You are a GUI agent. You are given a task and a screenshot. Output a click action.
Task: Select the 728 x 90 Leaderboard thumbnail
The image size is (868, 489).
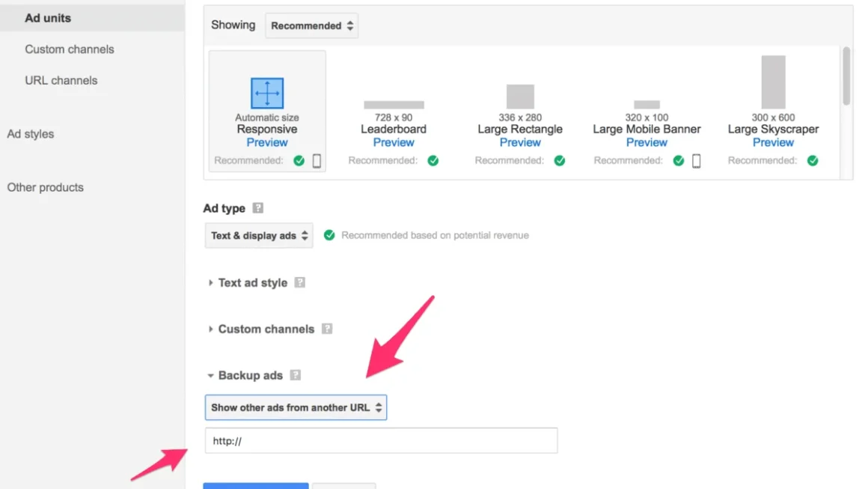tap(394, 105)
